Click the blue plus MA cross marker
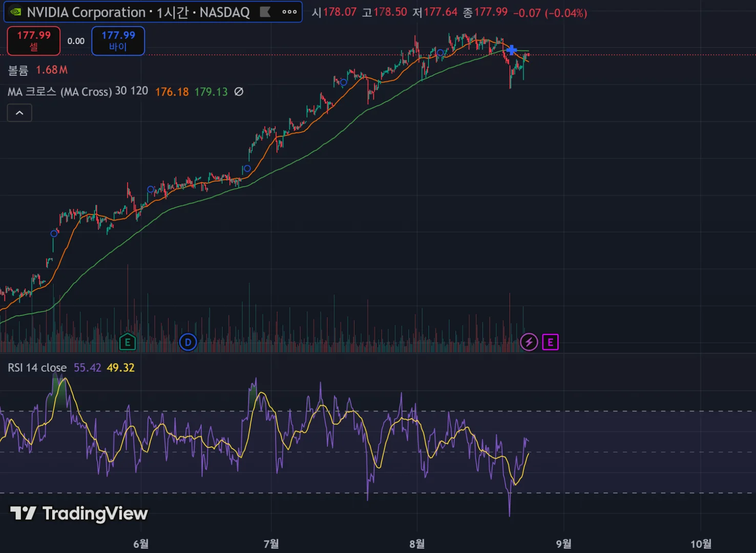The height and width of the screenshot is (553, 756). [512, 50]
